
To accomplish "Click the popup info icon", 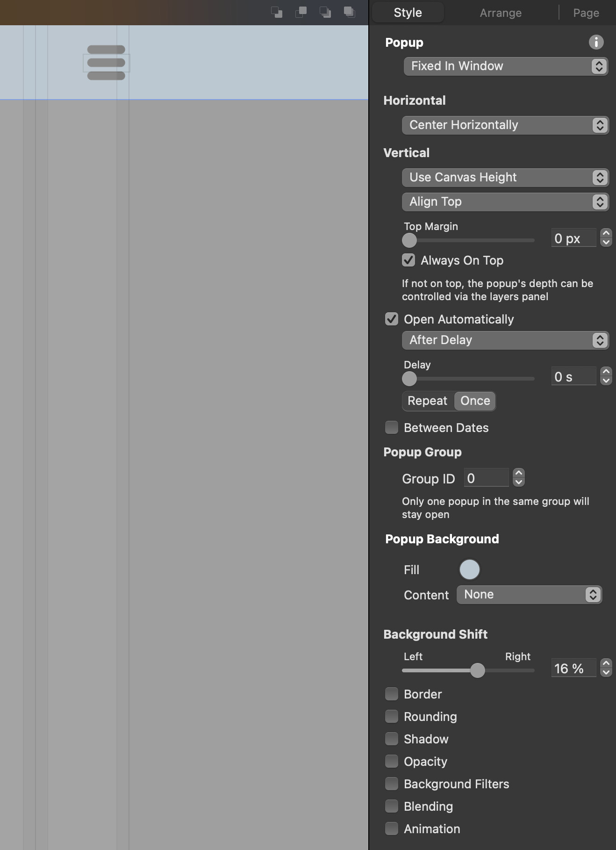I will coord(596,42).
